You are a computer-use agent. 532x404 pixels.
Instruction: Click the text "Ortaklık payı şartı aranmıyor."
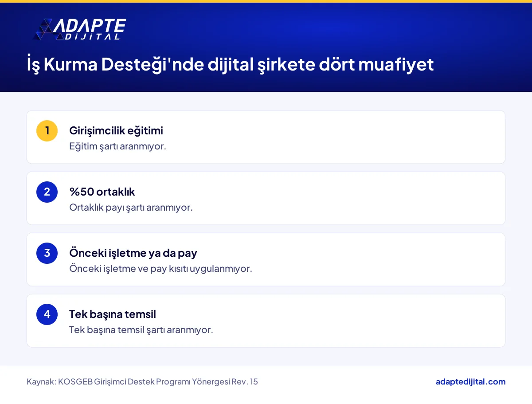(131, 208)
